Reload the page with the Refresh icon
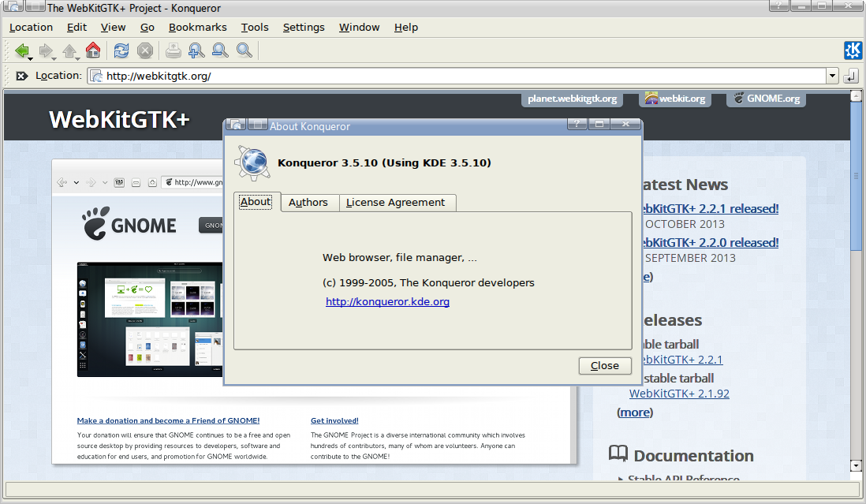This screenshot has width=866, height=504. coord(121,50)
